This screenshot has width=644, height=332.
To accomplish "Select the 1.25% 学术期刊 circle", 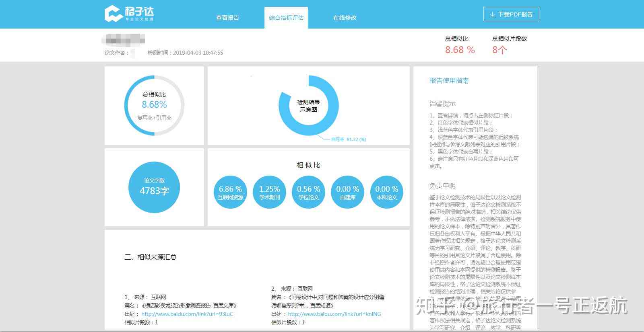I will point(269,192).
